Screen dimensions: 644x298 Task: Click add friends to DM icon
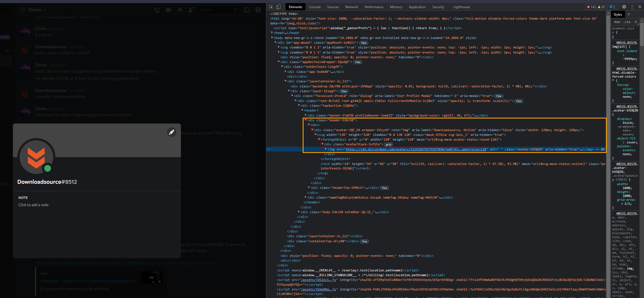(x=191, y=10)
